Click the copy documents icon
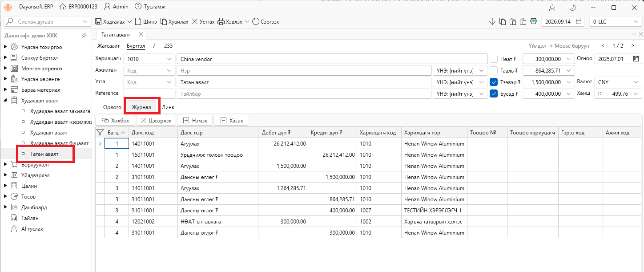This screenshot has width=644, height=272. (503, 21)
